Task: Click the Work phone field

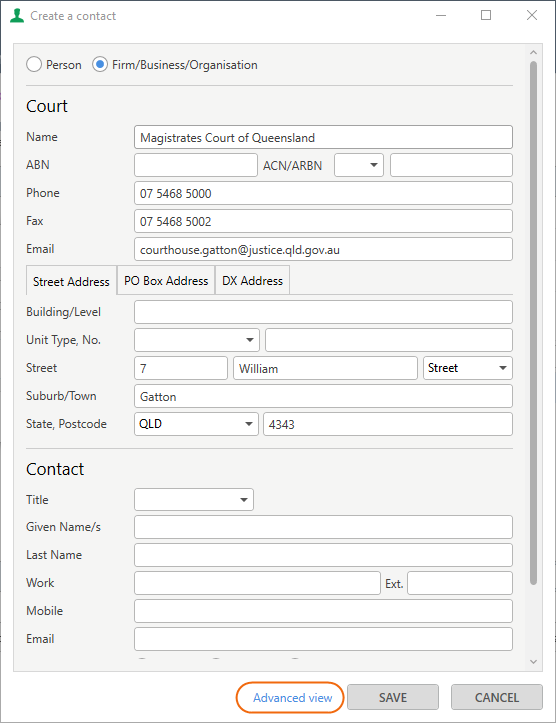Action: pyautogui.click(x=257, y=583)
